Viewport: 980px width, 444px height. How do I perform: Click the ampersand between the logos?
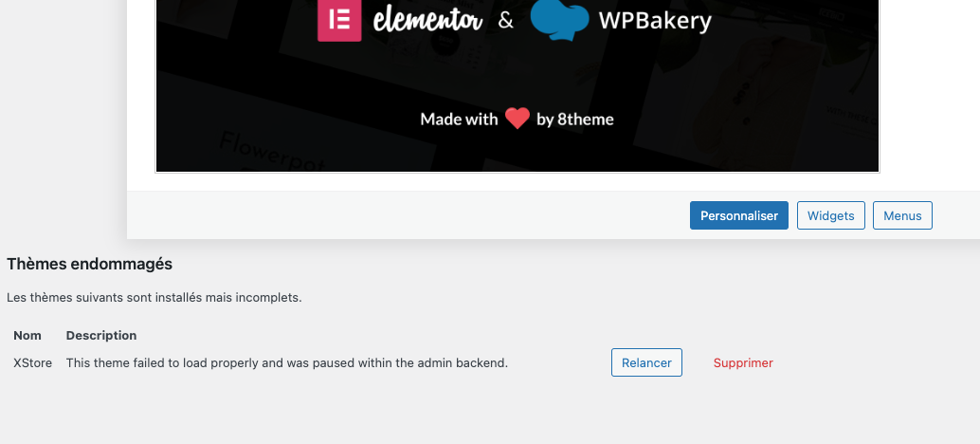click(x=506, y=20)
